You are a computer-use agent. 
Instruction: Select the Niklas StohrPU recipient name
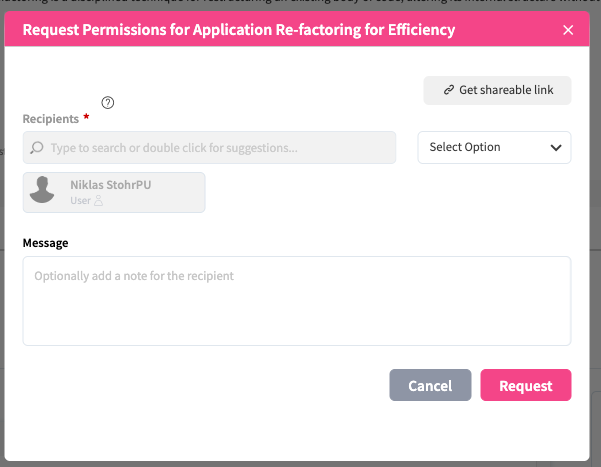[x=110, y=185]
